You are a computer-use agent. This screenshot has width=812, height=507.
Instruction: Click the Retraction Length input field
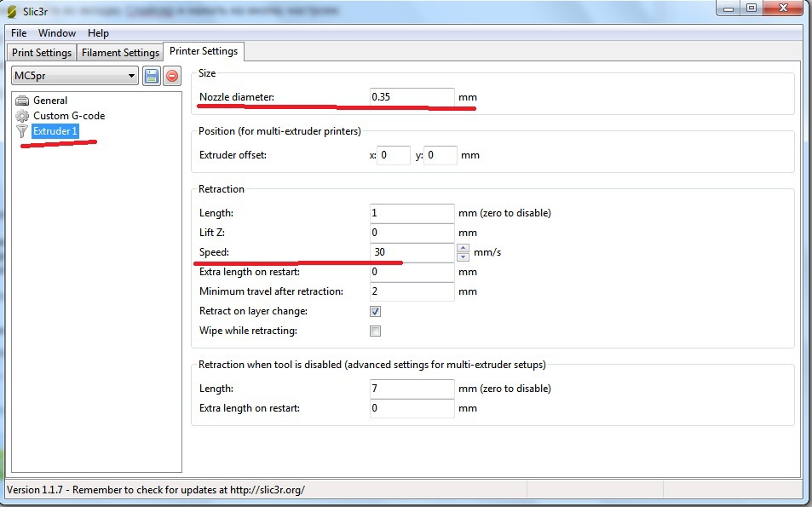(x=412, y=213)
